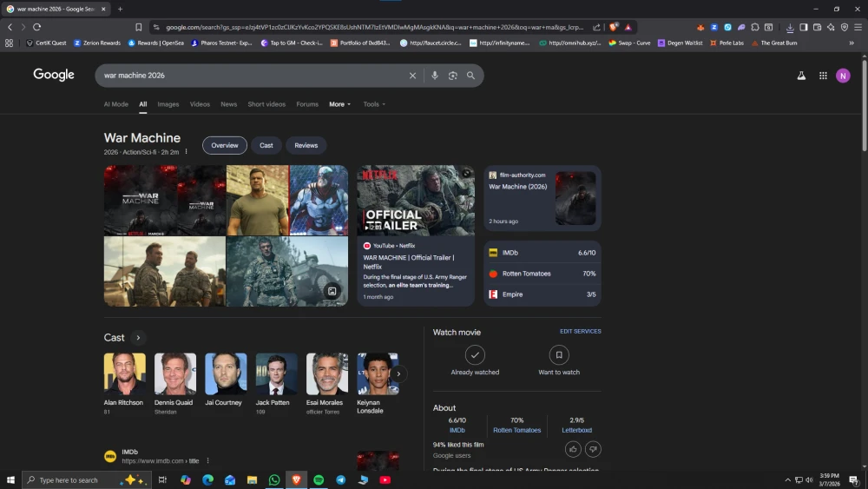Click the voice search microphone icon
The image size is (868, 489).
click(x=435, y=76)
